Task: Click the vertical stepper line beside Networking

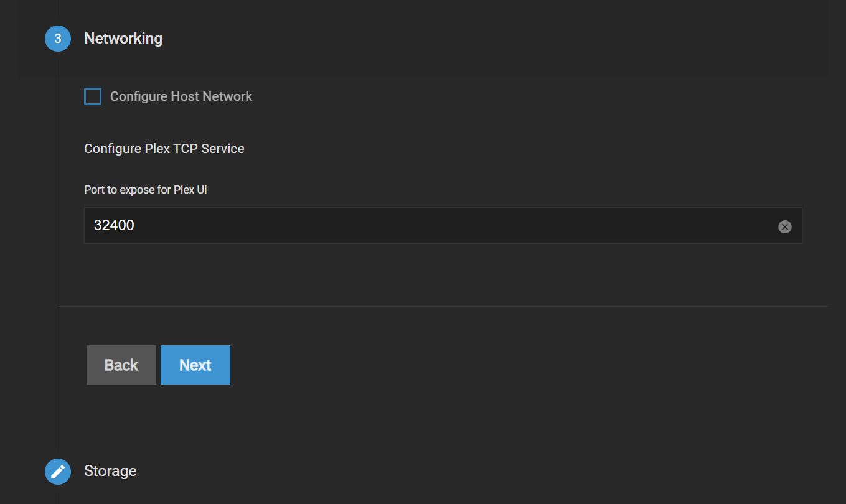Action: (59, 249)
